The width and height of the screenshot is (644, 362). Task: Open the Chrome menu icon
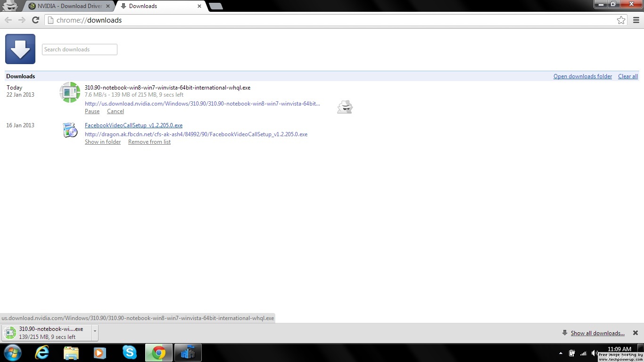(x=636, y=20)
